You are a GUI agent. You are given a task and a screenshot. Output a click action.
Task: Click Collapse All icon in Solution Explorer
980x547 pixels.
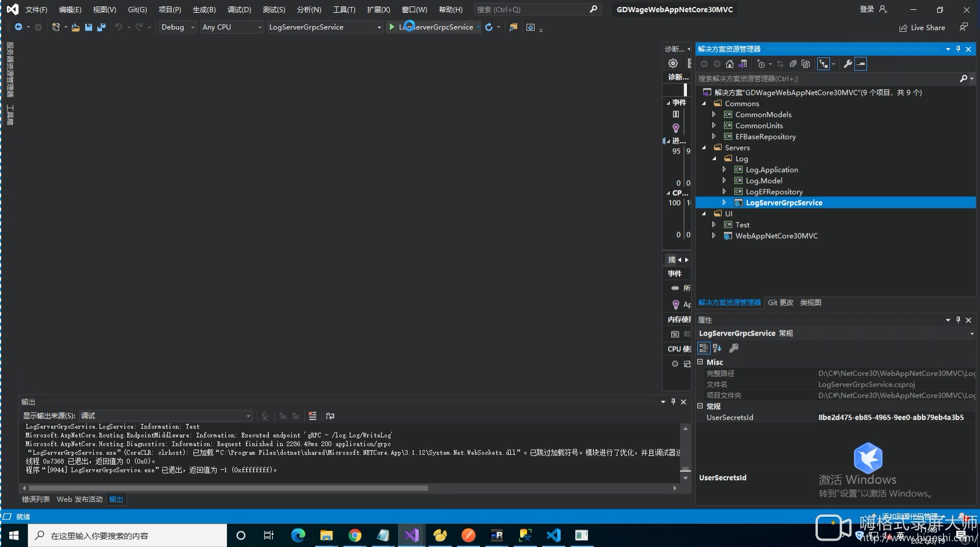pos(793,64)
